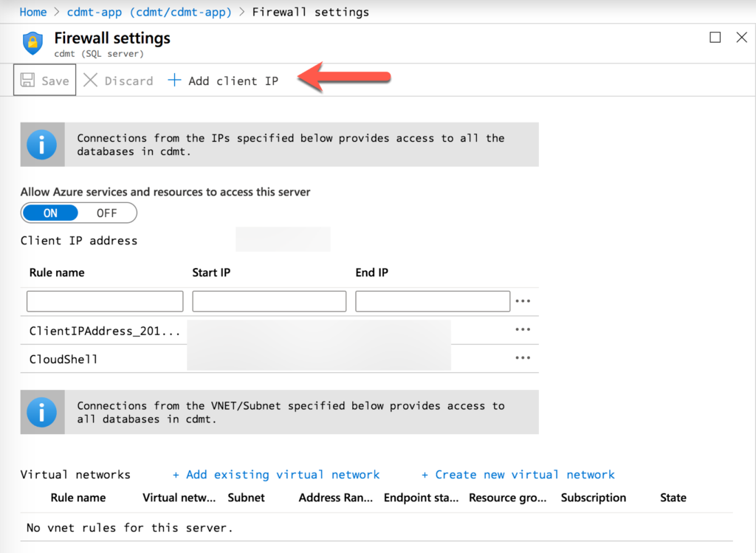The width and height of the screenshot is (756, 553).
Task: Focus the Rule name input field
Action: (x=105, y=301)
